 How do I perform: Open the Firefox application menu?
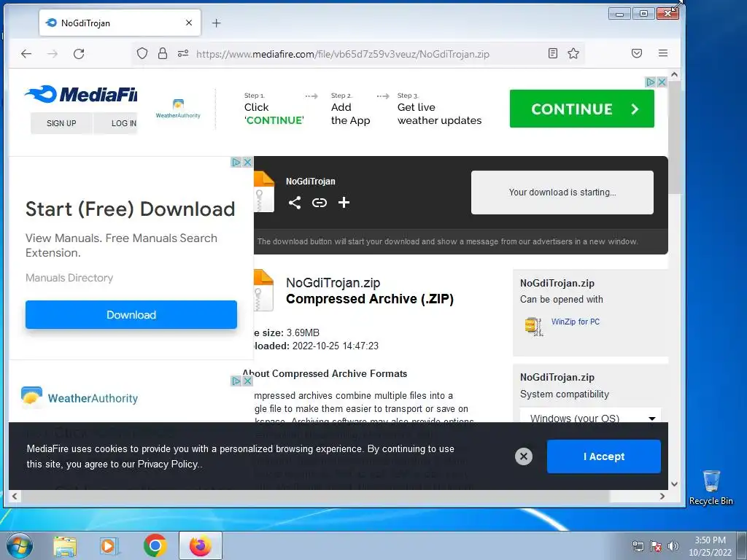[662, 53]
